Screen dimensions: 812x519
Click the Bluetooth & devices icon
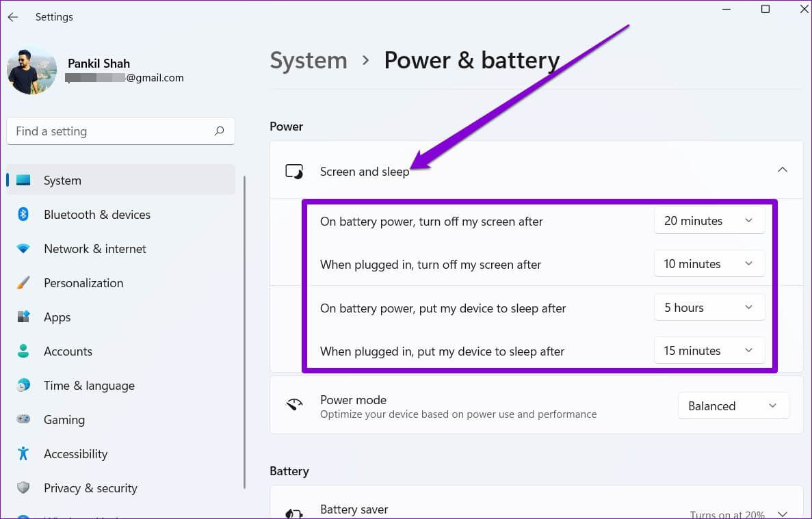click(x=23, y=215)
